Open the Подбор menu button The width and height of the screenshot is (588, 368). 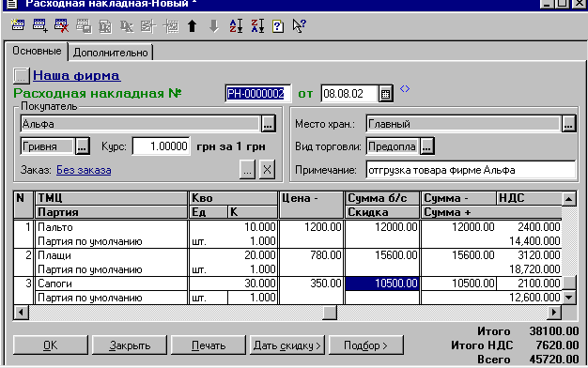click(366, 345)
